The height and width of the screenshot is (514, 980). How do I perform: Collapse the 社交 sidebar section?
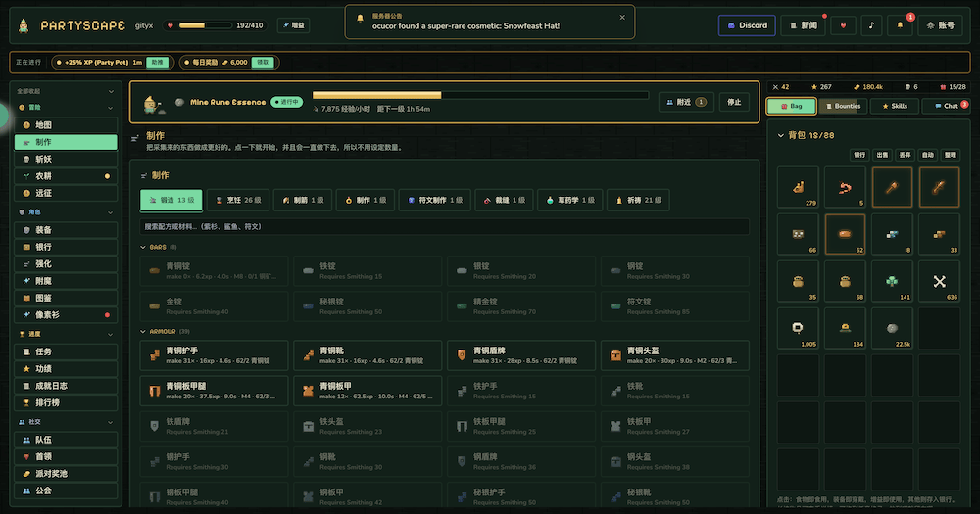coord(66,422)
